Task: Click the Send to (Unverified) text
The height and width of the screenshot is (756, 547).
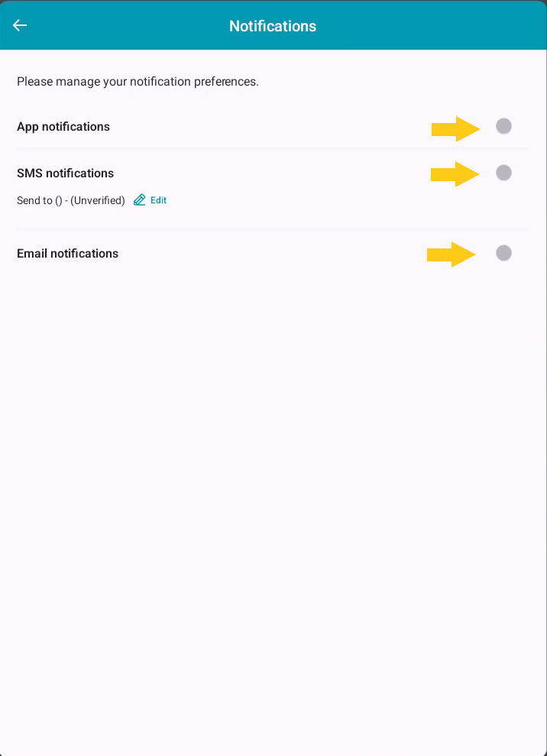Action: (x=70, y=200)
